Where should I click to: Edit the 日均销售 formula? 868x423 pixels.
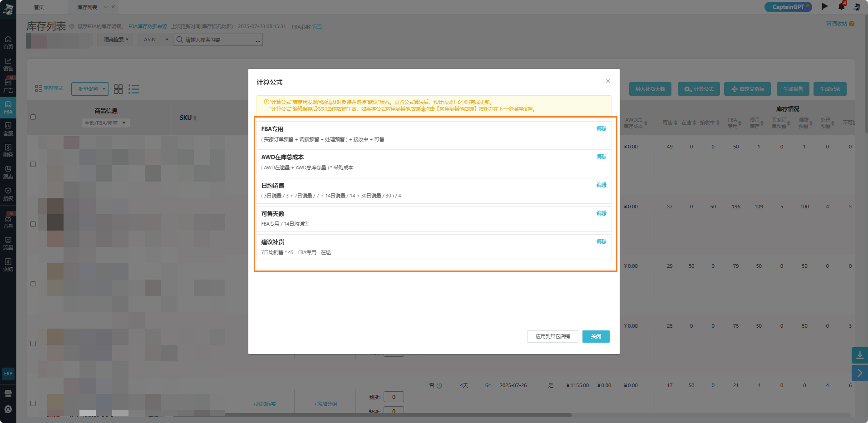click(x=601, y=185)
